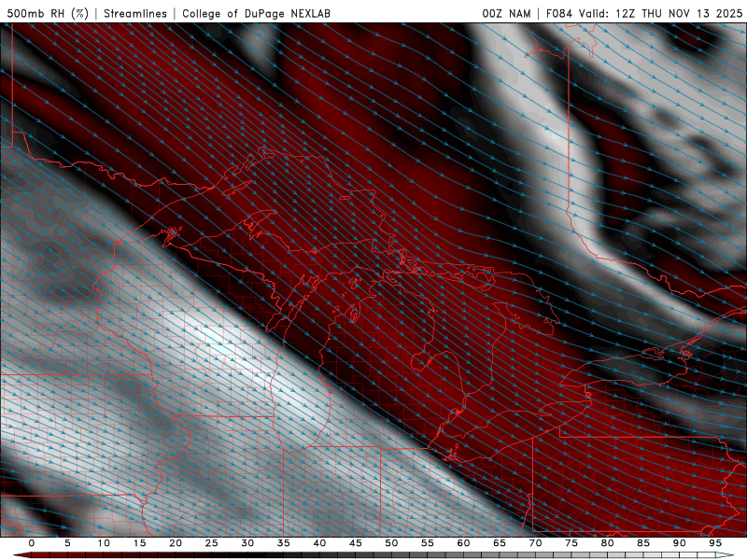Click the "0" label on the color scale
This screenshot has height=560, width=747.
32,543
